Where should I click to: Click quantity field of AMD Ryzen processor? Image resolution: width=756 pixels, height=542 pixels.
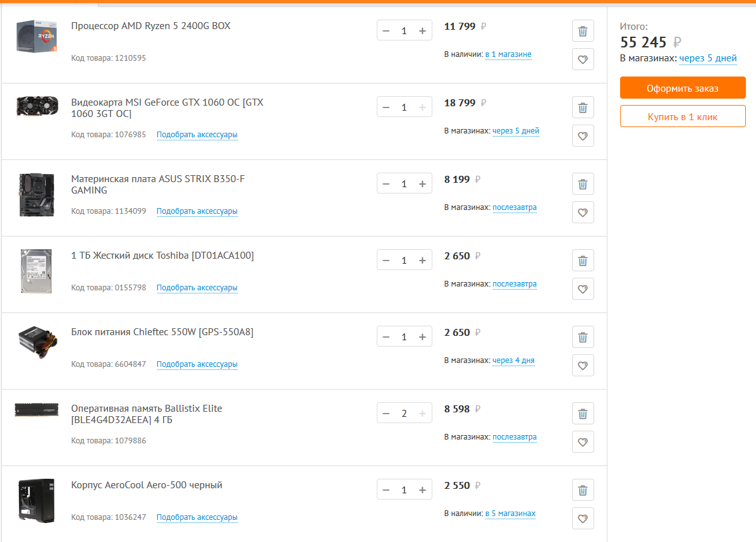point(404,31)
